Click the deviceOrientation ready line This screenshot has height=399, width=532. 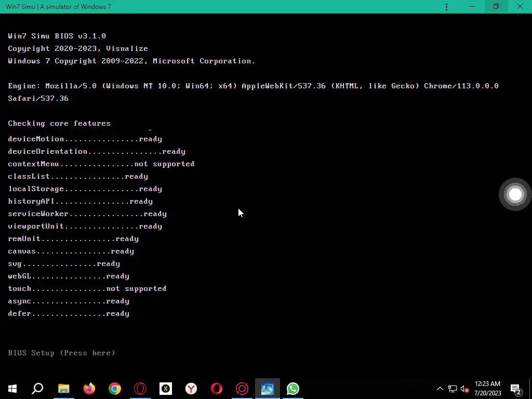(97, 151)
